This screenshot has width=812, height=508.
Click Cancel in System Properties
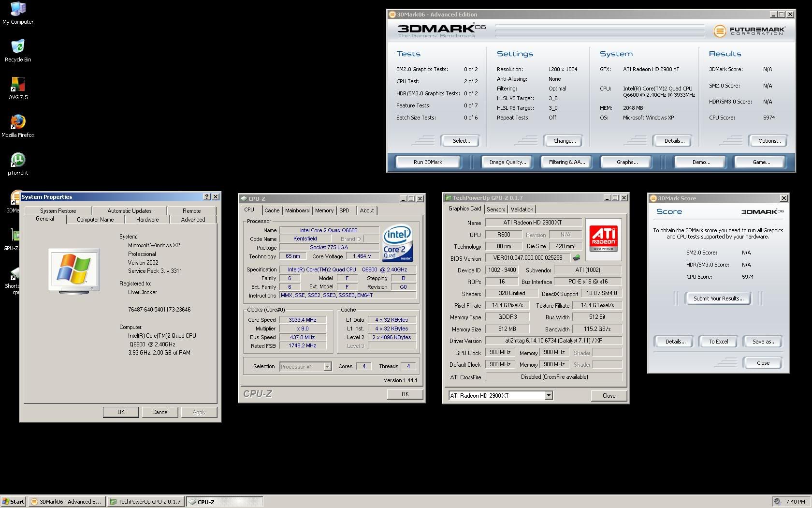[x=160, y=412]
